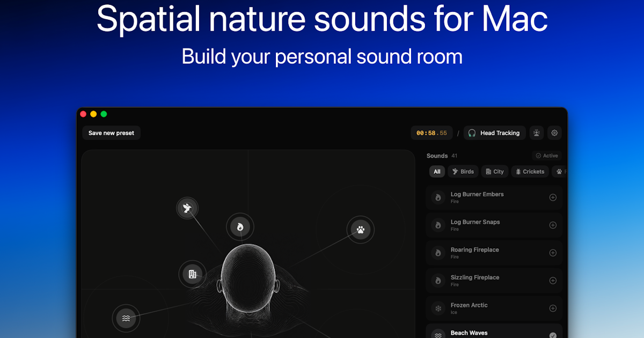The height and width of the screenshot is (338, 644).
Task: Click the snowflake icon for Frozen Arctic
Action: [438, 308]
